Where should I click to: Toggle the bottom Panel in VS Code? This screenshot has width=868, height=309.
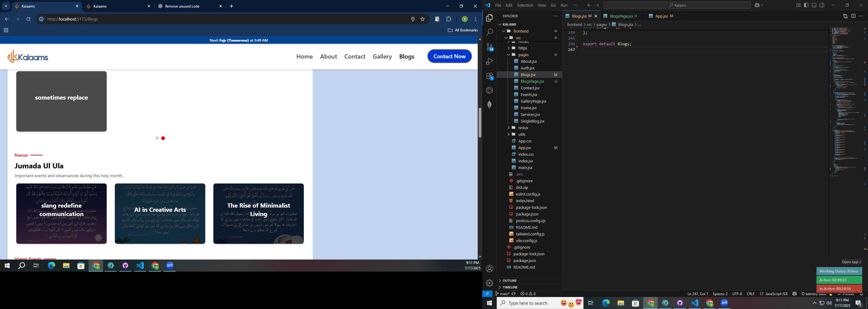(x=814, y=5)
